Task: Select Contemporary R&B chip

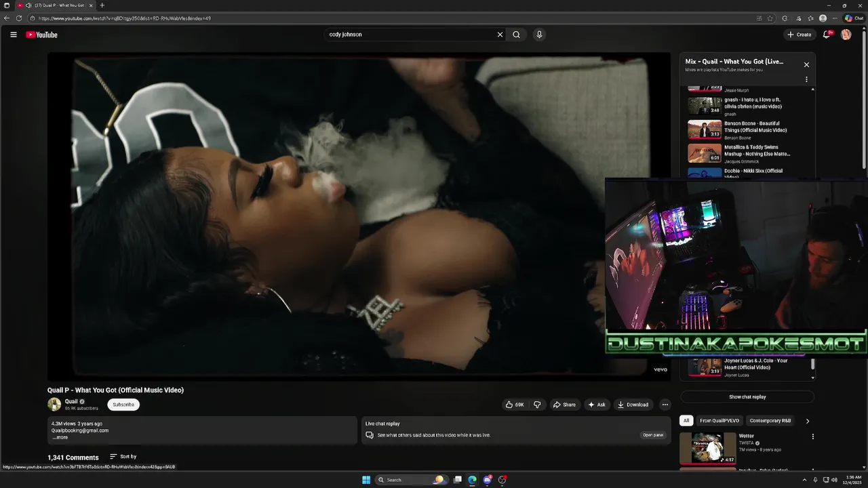Action: [770, 421]
